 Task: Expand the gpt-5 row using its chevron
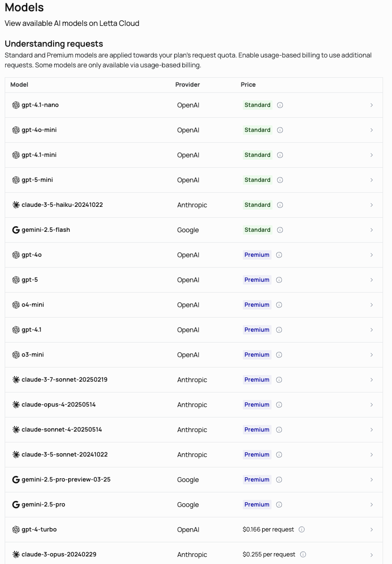point(371,280)
